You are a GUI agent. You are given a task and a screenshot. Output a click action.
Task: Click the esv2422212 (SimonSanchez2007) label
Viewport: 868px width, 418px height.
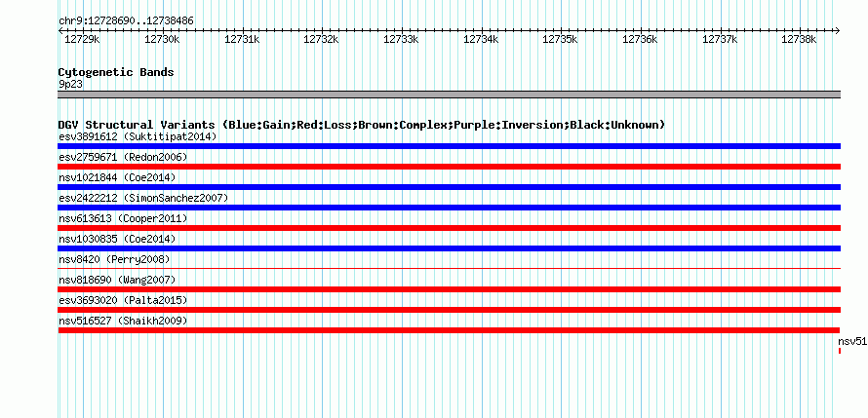143,198
